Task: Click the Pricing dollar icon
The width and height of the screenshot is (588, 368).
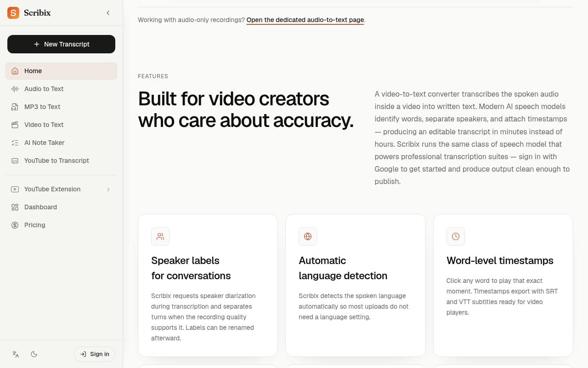Action: (15, 225)
